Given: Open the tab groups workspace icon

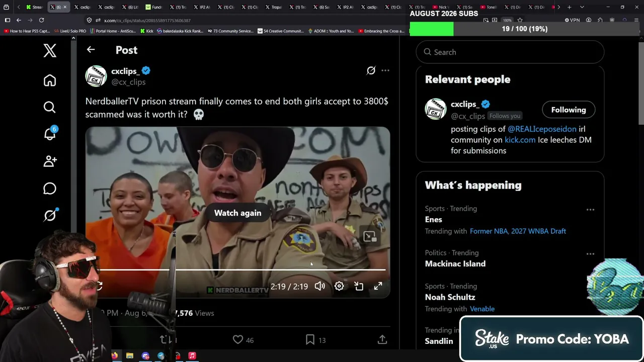Looking at the screenshot, I should pos(6,7).
